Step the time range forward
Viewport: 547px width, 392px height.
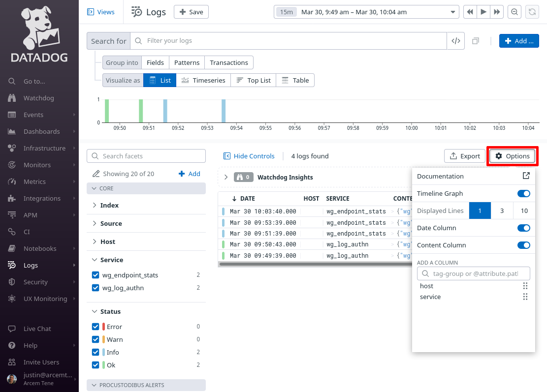point(497,12)
